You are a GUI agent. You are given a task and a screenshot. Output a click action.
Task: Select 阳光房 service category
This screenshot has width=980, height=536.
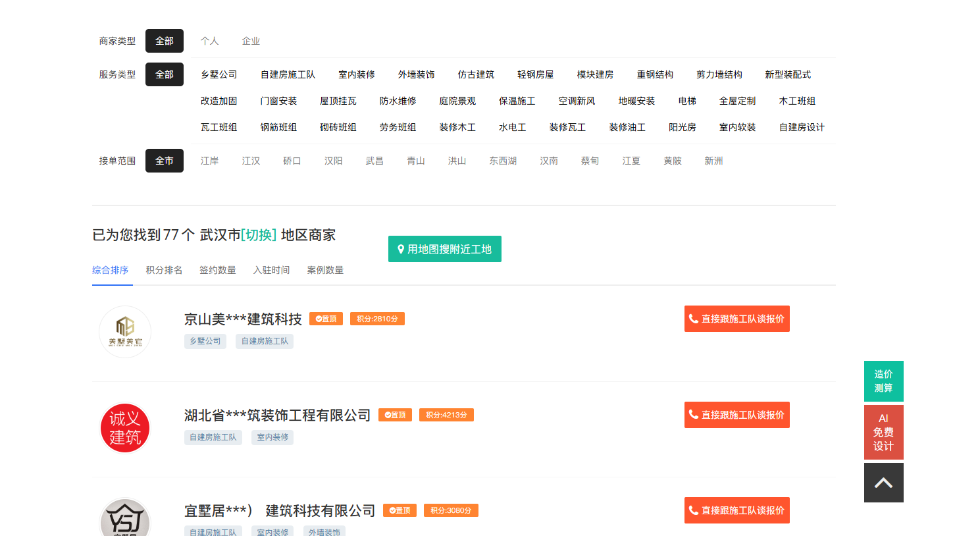[x=683, y=127]
